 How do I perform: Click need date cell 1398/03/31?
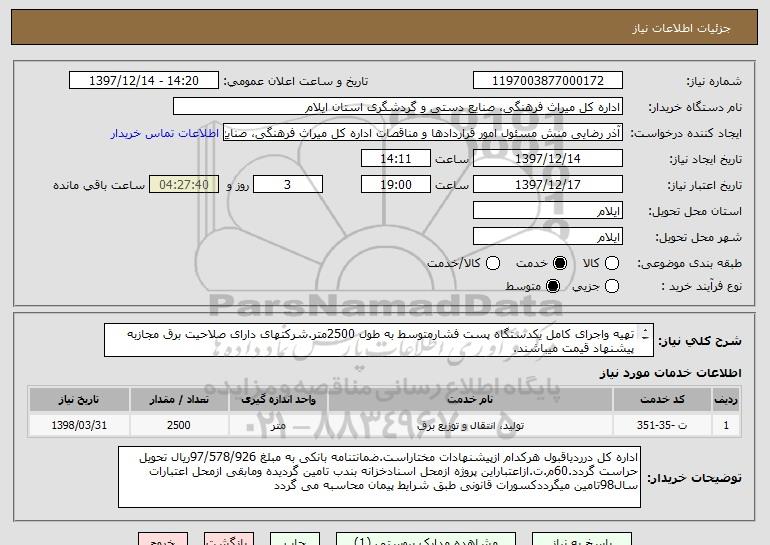tap(79, 425)
